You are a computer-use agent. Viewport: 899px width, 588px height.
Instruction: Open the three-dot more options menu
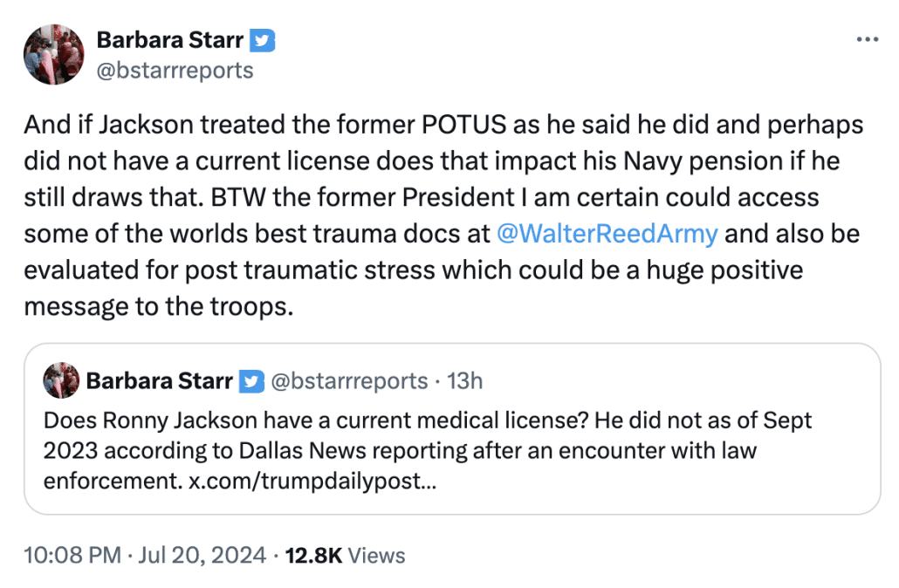(867, 39)
